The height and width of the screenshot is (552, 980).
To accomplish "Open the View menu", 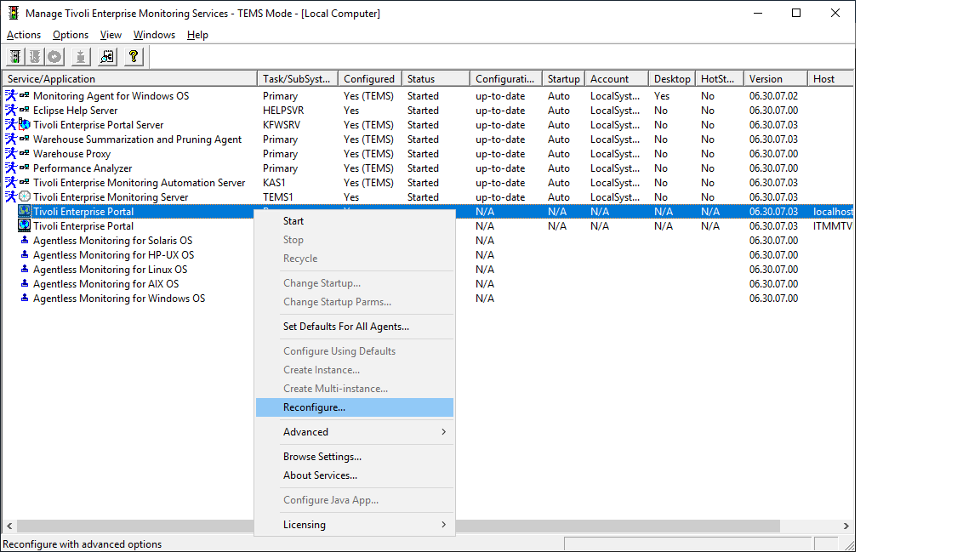I will point(111,35).
